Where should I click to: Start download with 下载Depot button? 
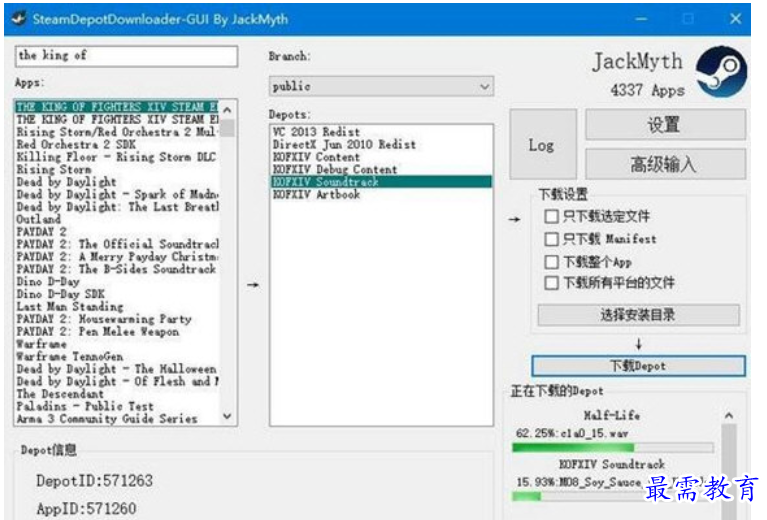[x=638, y=366]
